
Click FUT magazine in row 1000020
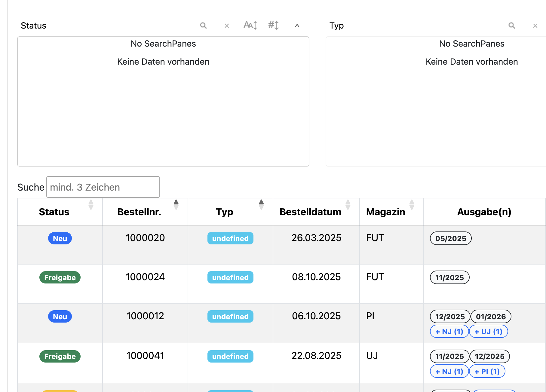[375, 238]
